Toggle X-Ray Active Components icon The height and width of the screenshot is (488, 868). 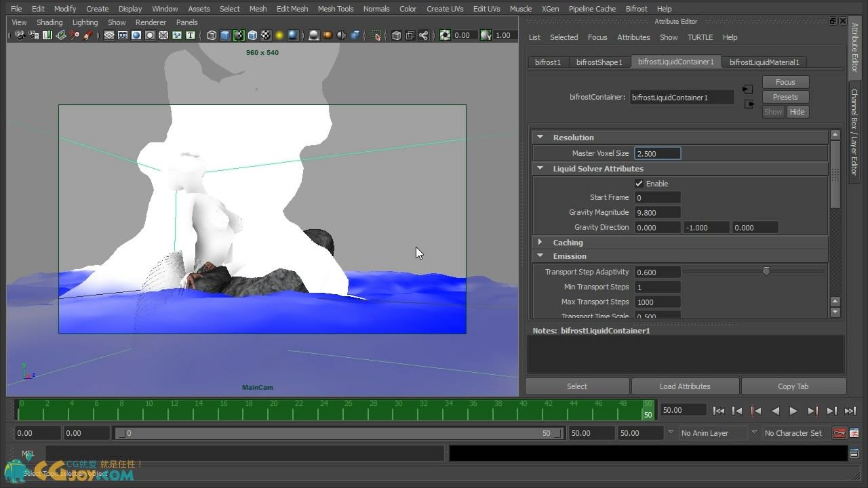click(x=410, y=35)
